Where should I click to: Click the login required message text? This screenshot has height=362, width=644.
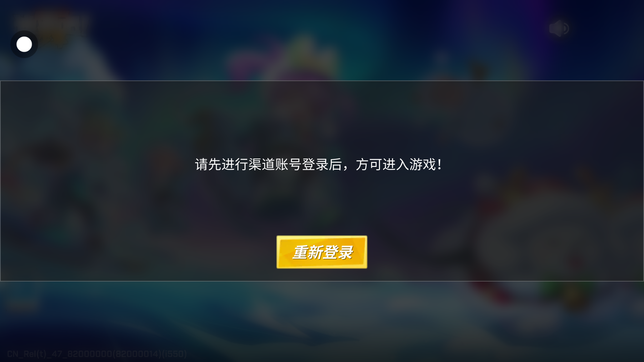[319, 165]
